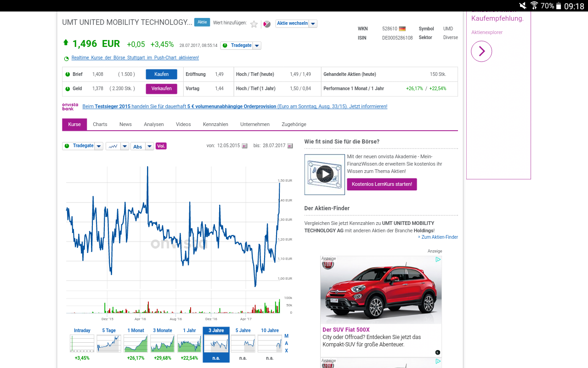Add stock to watchlist via star icon
This screenshot has width=588, height=368.
[x=254, y=24]
